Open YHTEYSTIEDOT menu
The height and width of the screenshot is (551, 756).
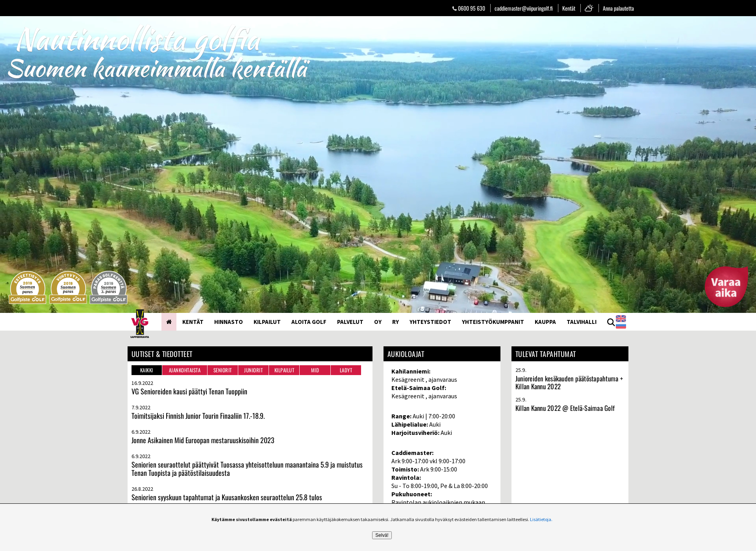pyautogui.click(x=430, y=322)
